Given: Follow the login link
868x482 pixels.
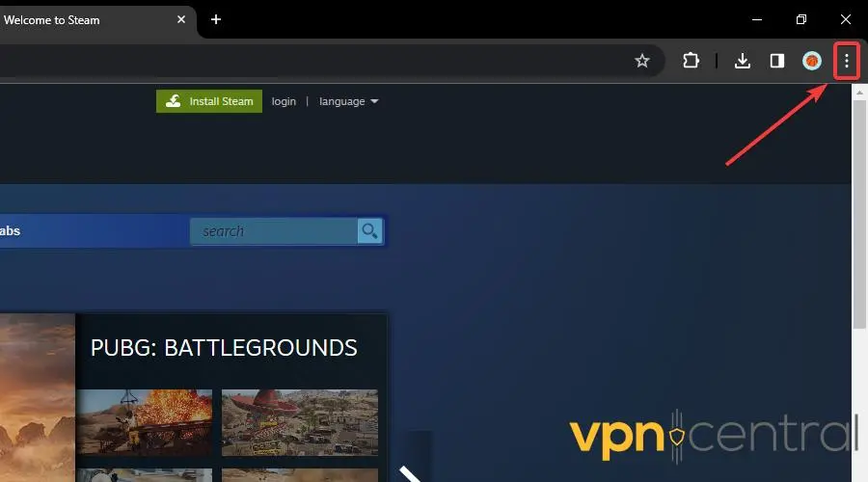Looking at the screenshot, I should click(284, 101).
